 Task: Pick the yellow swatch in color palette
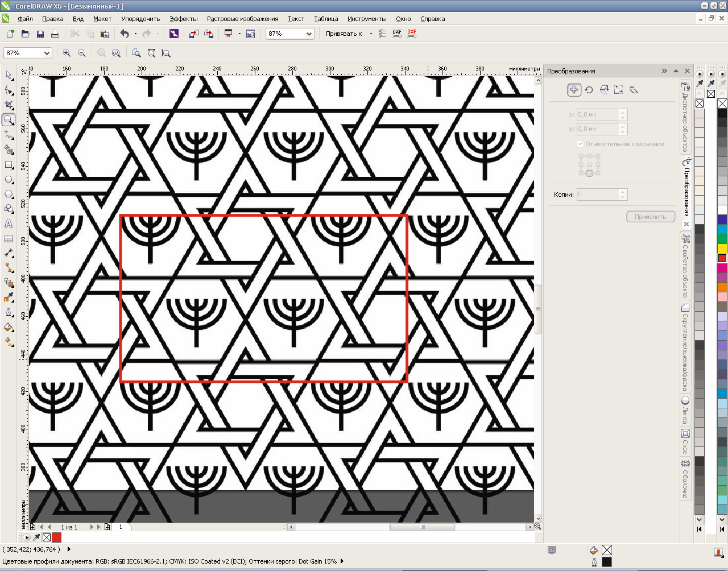pos(722,249)
